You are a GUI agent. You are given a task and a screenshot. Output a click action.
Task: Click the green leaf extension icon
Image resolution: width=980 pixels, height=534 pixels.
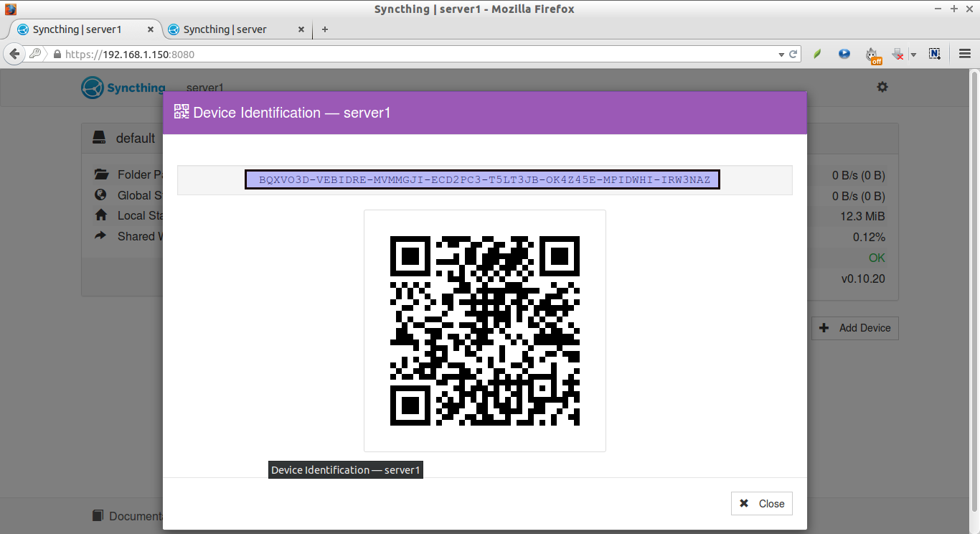click(817, 54)
